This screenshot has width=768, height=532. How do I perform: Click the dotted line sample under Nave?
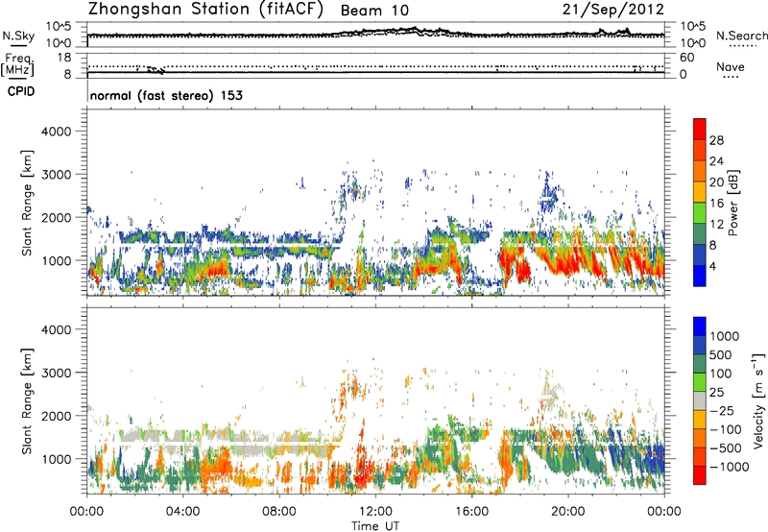(731, 77)
